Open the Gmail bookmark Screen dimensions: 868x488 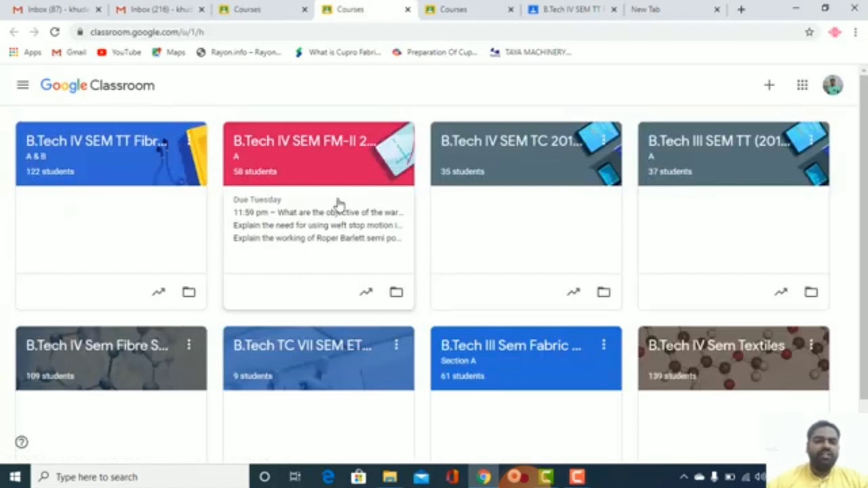tap(69, 52)
